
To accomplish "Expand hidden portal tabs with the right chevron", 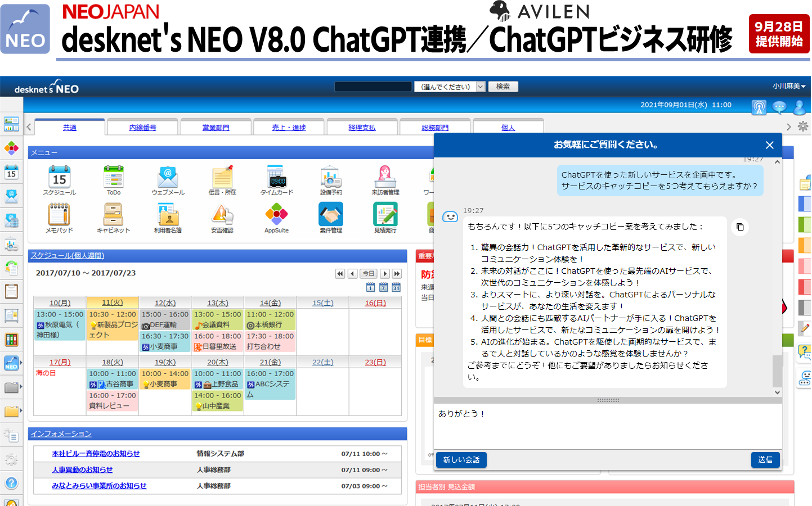I will (789, 126).
